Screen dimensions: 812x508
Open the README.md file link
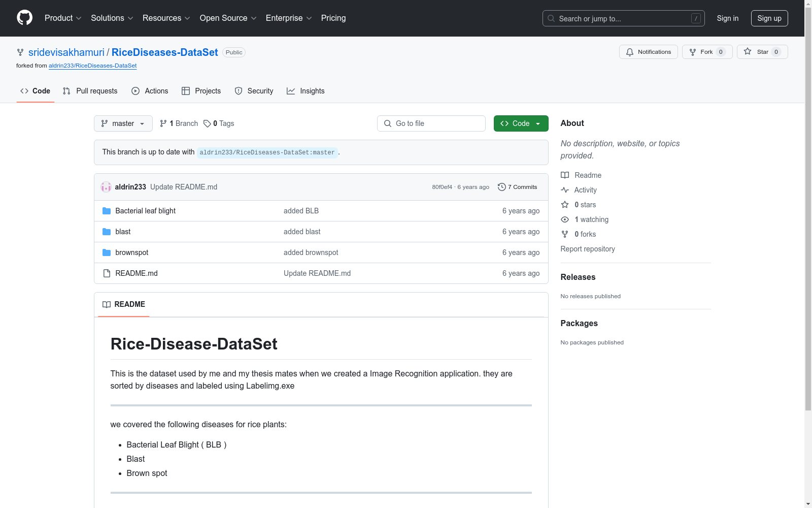(137, 273)
